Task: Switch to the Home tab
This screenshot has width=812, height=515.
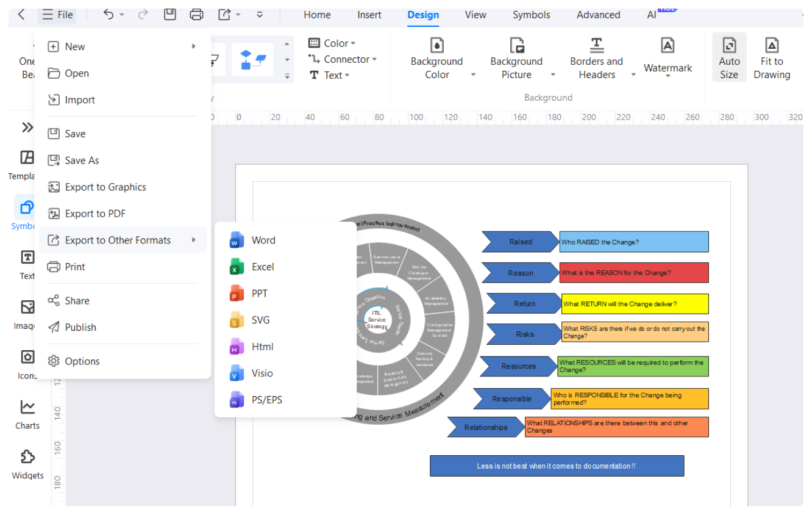Action: point(317,15)
